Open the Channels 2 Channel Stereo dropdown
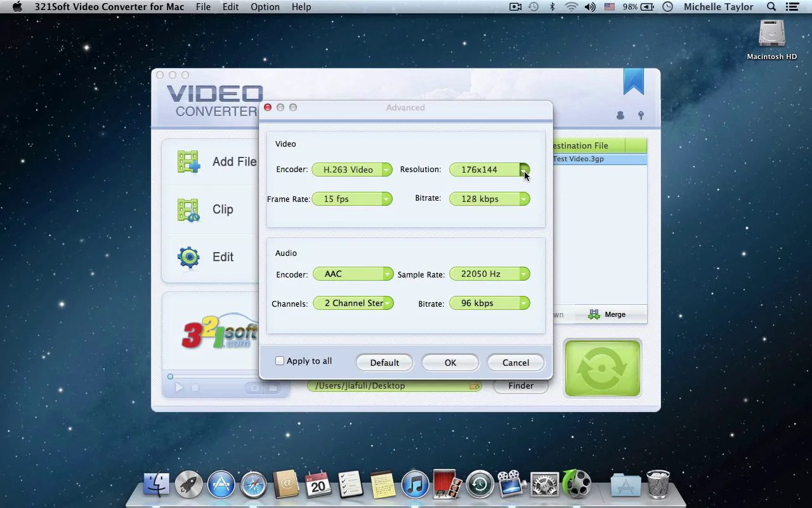This screenshot has width=812, height=508. point(353,303)
